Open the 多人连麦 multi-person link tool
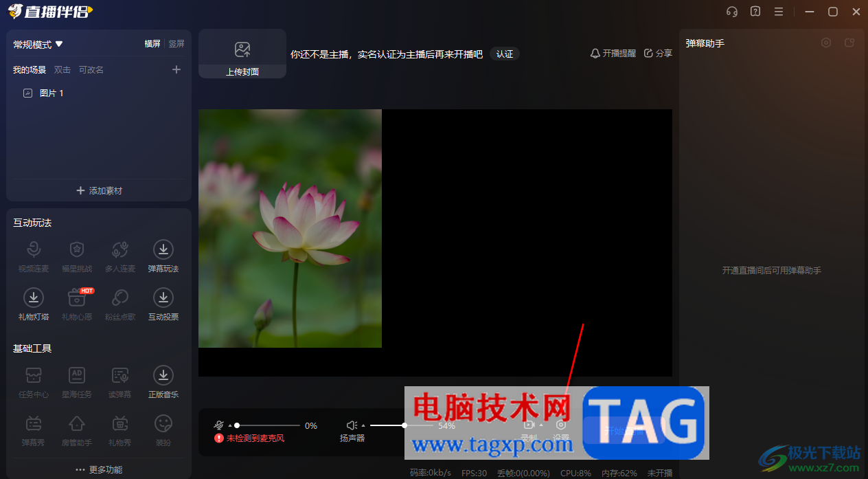Viewport: 868px width, 479px height. 120,256
